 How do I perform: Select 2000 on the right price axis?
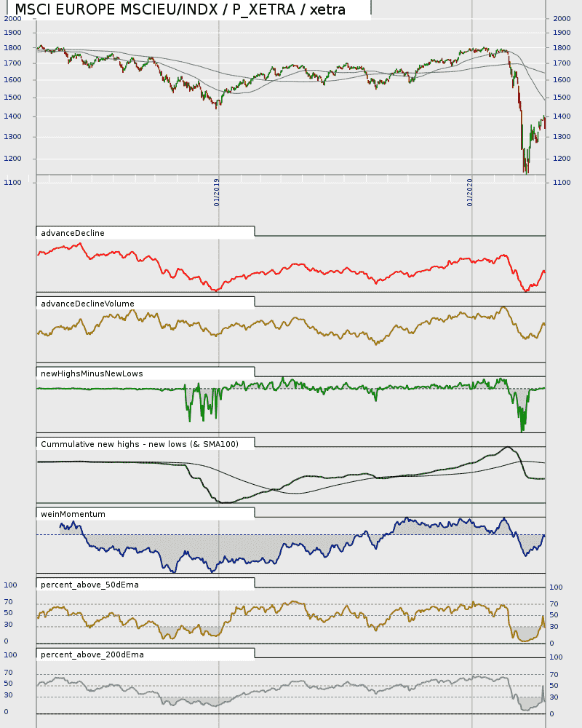pyautogui.click(x=562, y=19)
